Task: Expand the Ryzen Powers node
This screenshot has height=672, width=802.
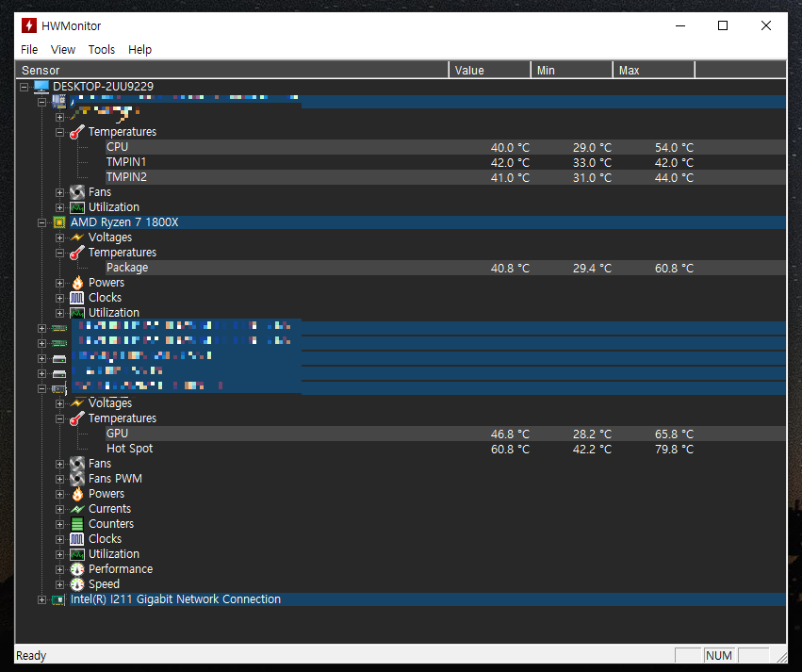Action: pyautogui.click(x=59, y=284)
